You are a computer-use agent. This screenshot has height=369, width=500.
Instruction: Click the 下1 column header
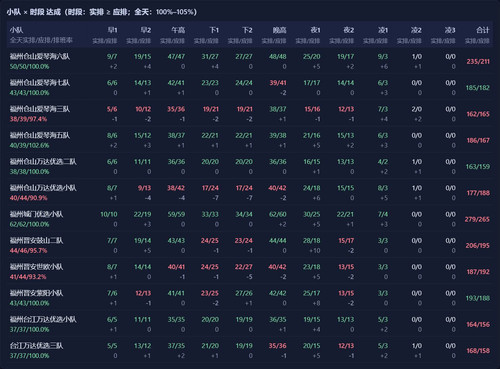(x=214, y=30)
